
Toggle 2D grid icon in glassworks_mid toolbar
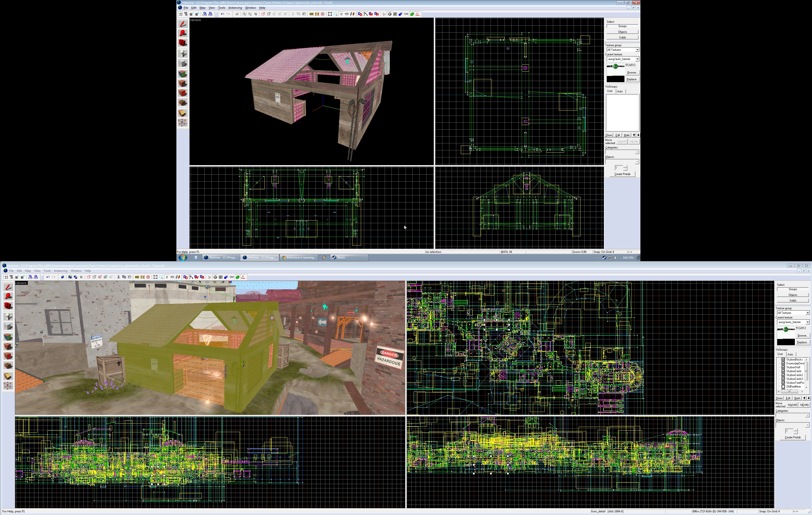tap(181, 14)
